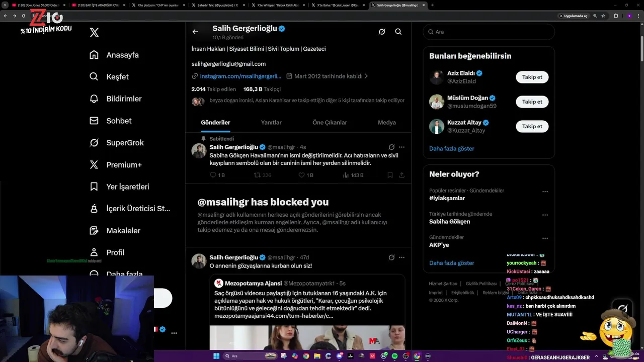Screen dimensions: 644x362
Task: Open options for AKP'ye trend
Action: [x=545, y=238]
